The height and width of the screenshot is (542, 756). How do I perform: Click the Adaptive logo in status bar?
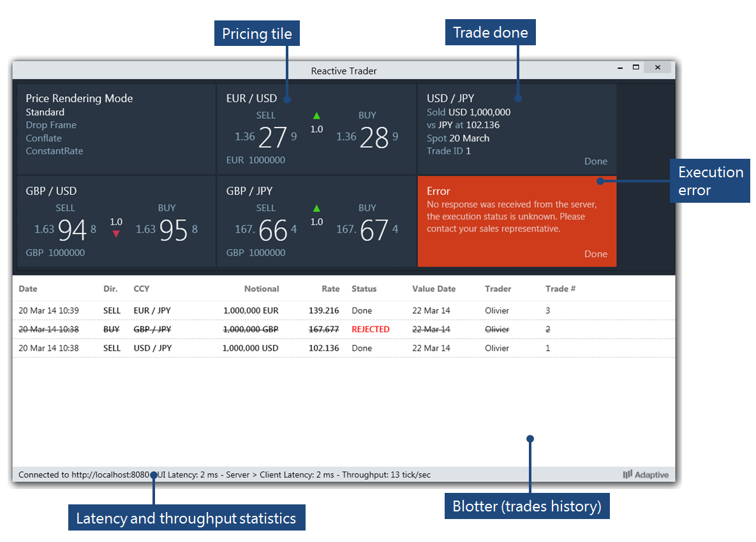(646, 474)
